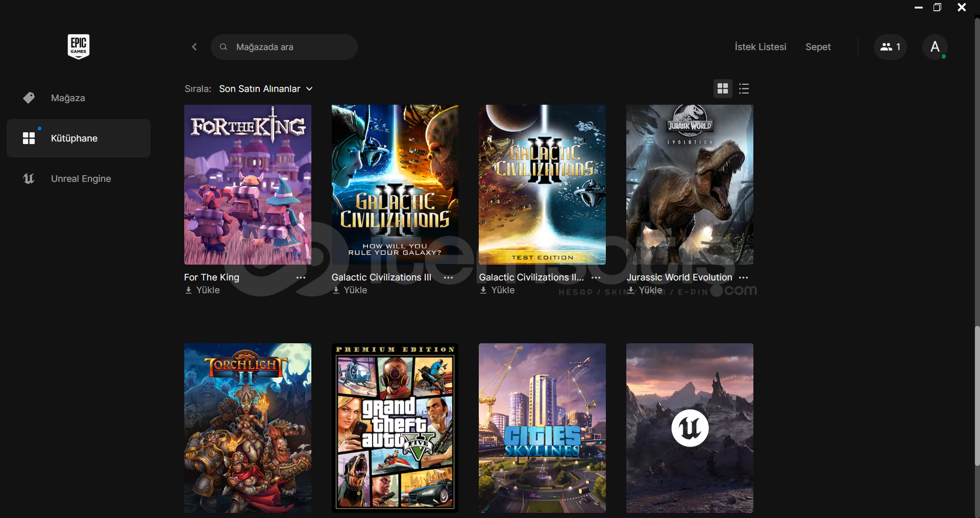
Task: Click the Unreal Engine sidebar icon
Action: (x=29, y=179)
